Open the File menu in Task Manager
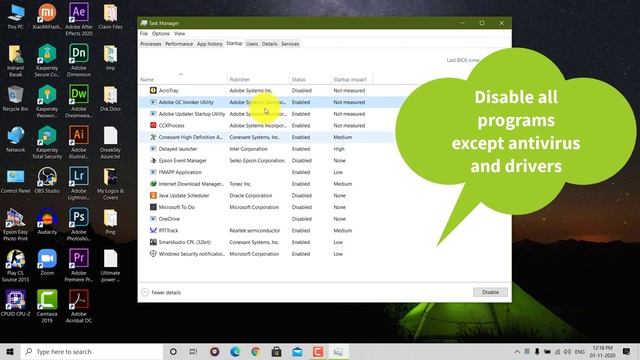Screen dimensions: 640x360 tap(144, 33)
